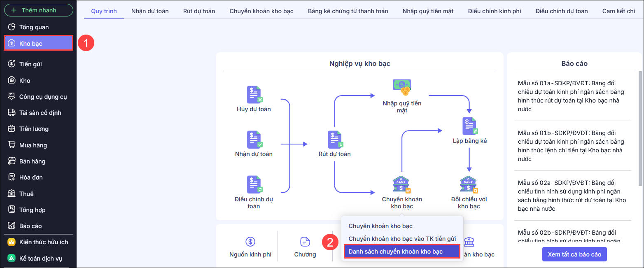Switch to the Nhận dự toán tab
This screenshot has height=268, width=644.
point(150,11)
